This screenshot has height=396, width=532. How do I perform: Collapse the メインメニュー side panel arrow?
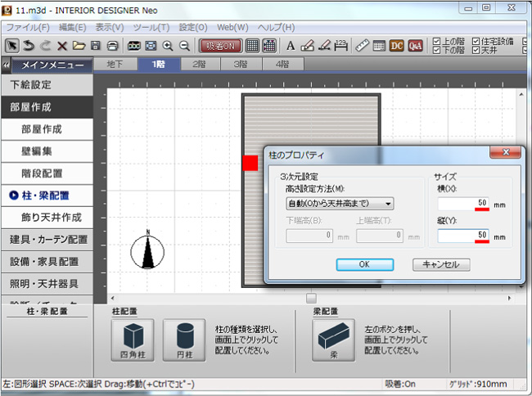tap(7, 65)
